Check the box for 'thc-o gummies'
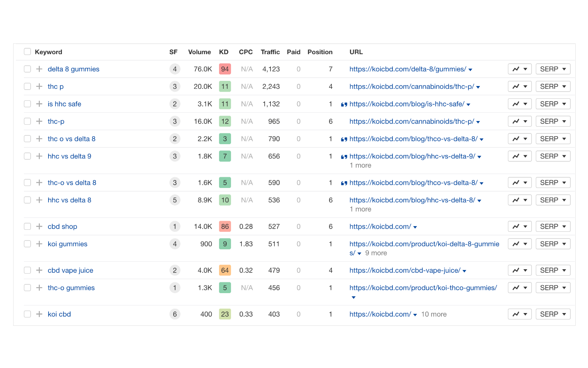 27,288
